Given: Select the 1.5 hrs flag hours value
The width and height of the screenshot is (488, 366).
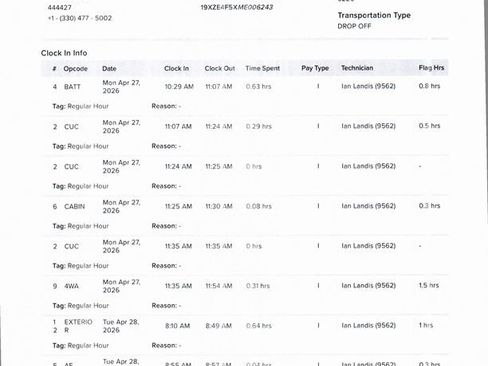Looking at the screenshot, I should pos(429,285).
